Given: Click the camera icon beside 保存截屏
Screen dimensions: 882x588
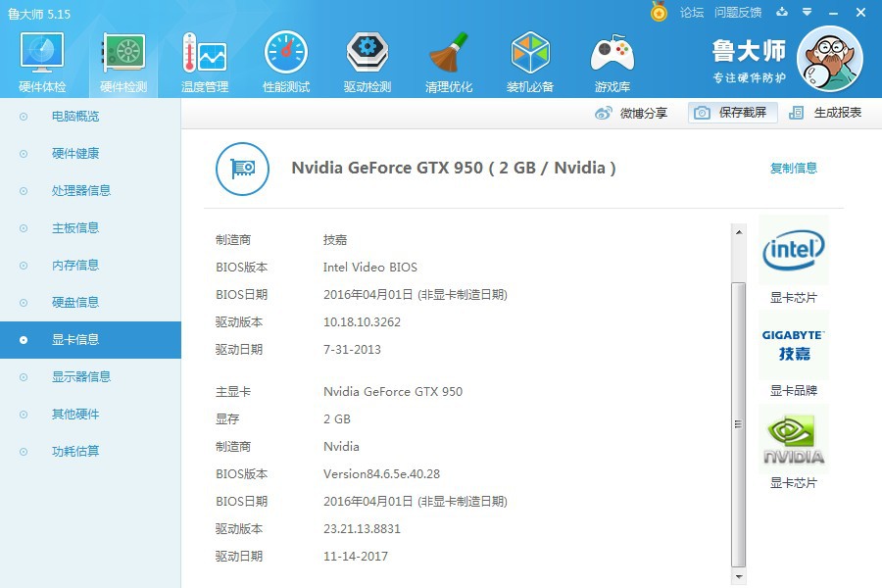Looking at the screenshot, I should point(702,113).
